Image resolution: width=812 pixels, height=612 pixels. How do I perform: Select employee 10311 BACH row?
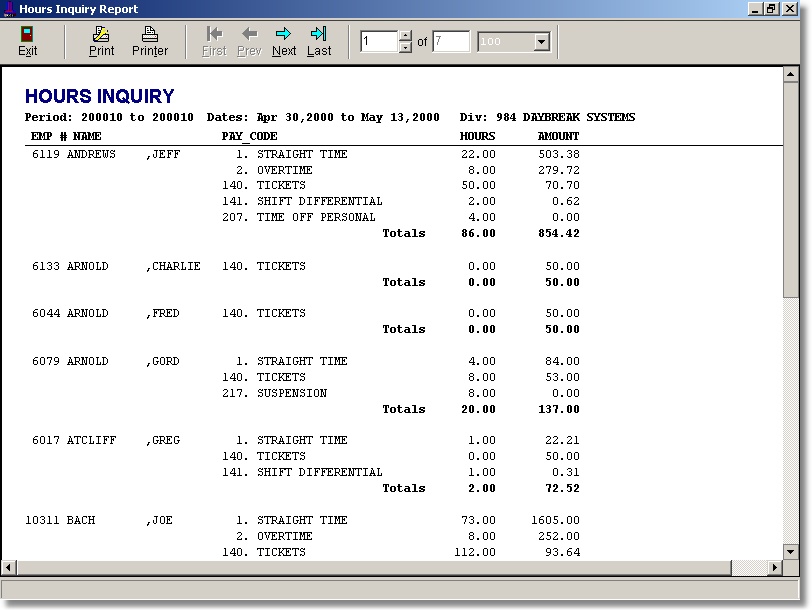[x=302, y=520]
